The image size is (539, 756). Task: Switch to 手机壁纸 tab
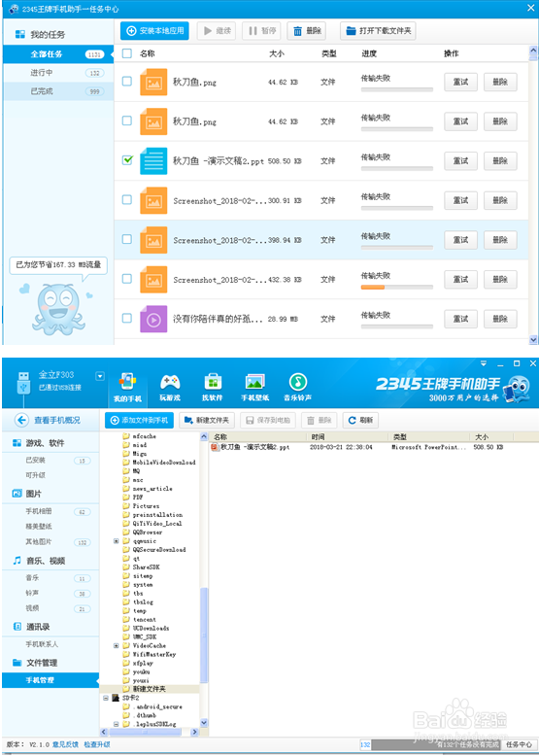[254, 387]
